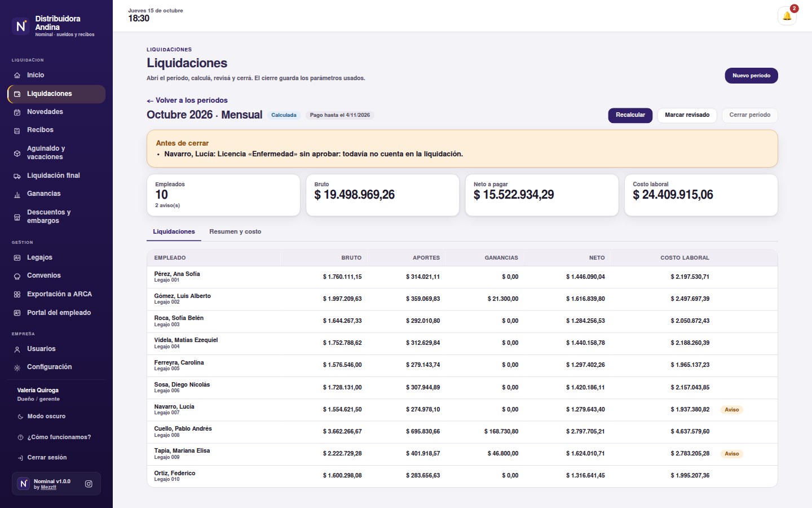Click the Descuentos y embargos icon
This screenshot has width=812, height=508.
coord(17,217)
